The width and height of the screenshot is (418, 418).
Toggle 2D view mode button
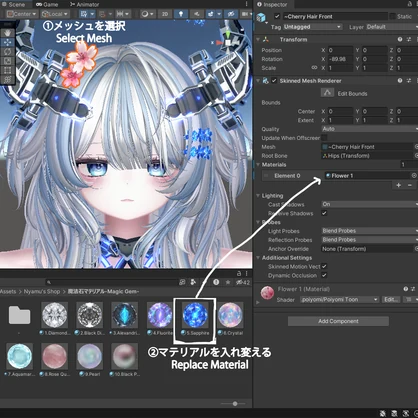tap(165, 14)
